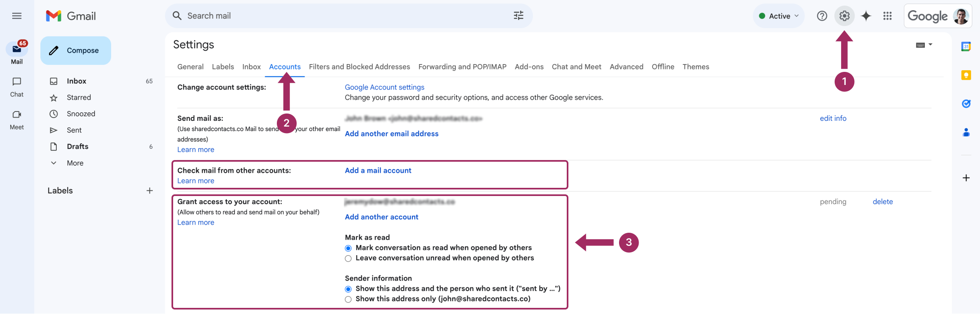Open Forwarding and POP/IMAP tab
The height and width of the screenshot is (314, 980).
pos(462,67)
